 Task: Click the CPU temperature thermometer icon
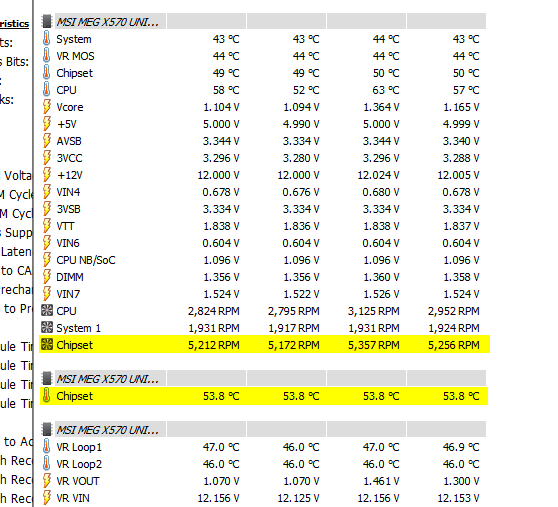coord(47,90)
